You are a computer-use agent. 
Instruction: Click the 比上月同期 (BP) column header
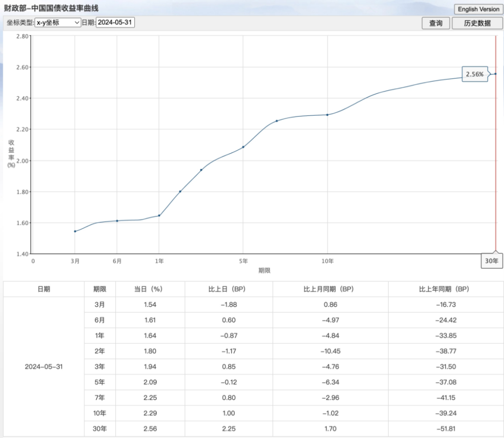[x=330, y=289]
